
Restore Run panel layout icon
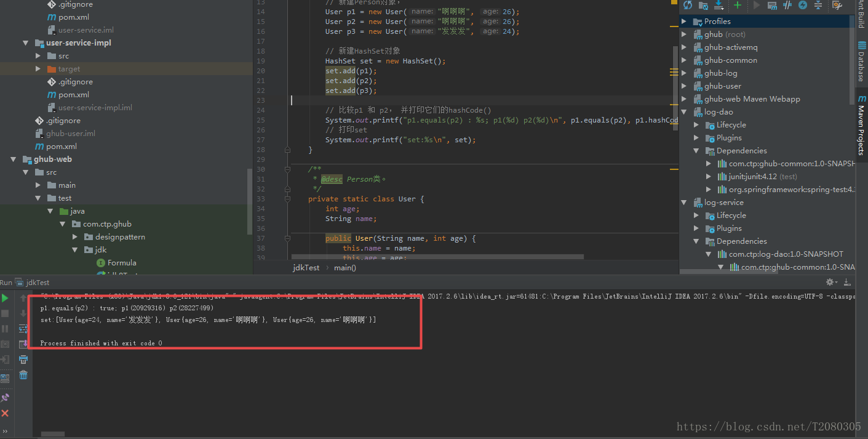5,378
